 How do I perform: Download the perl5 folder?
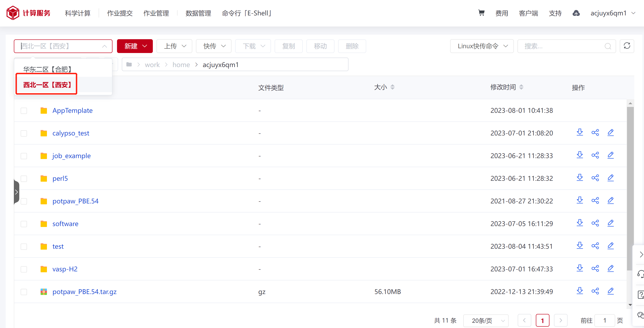point(580,178)
